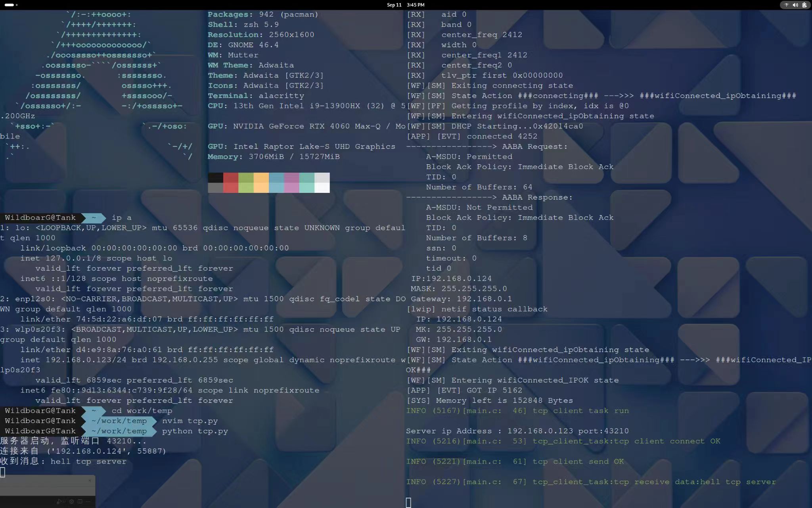This screenshot has height=508, width=812.
Task: Click the 'cd work/temp' command text
Action: (x=142, y=411)
